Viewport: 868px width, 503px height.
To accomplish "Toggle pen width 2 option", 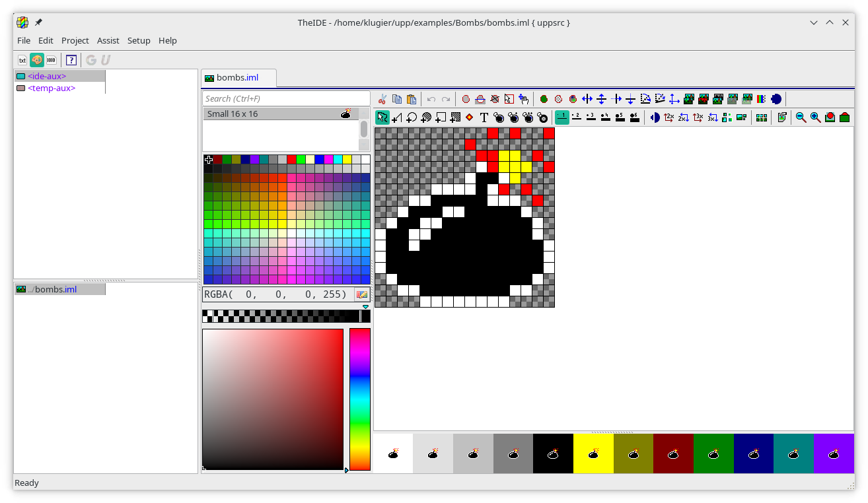I will (576, 117).
